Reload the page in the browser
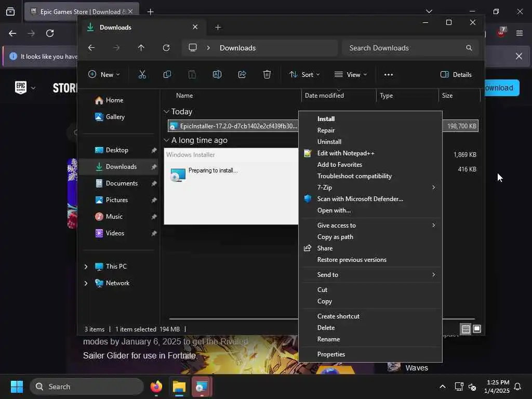 pyautogui.click(x=50, y=33)
